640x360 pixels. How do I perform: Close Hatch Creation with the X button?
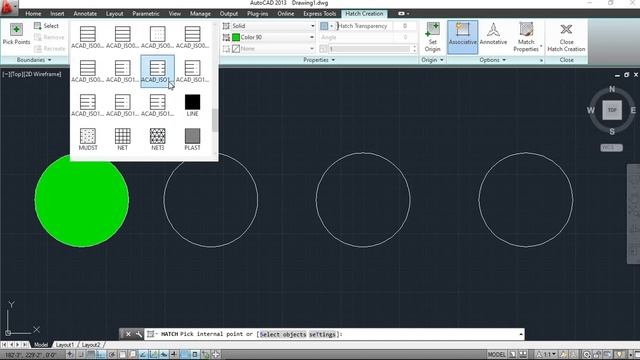click(566, 37)
